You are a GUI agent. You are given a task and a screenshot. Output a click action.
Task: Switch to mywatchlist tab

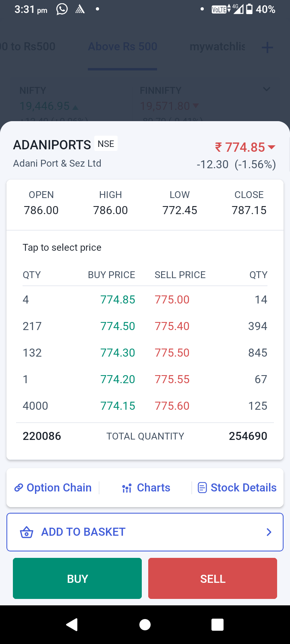(217, 47)
